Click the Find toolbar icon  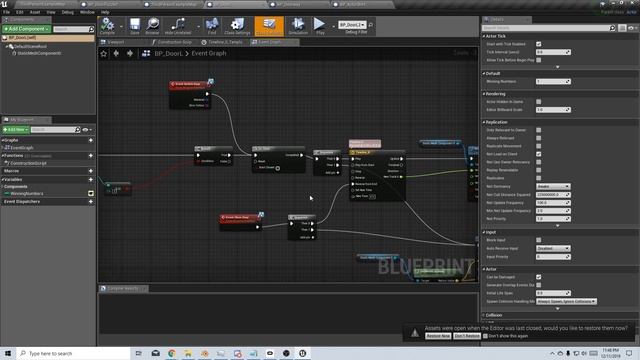(x=212, y=26)
